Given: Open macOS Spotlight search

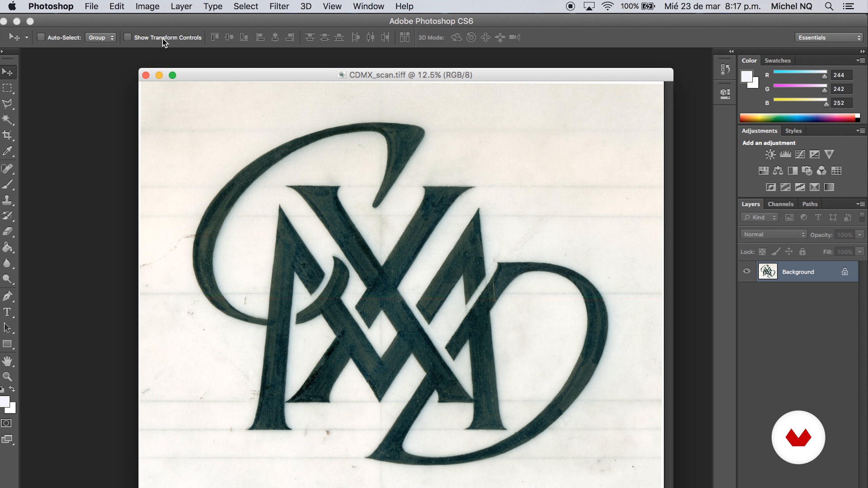Looking at the screenshot, I should [829, 6].
